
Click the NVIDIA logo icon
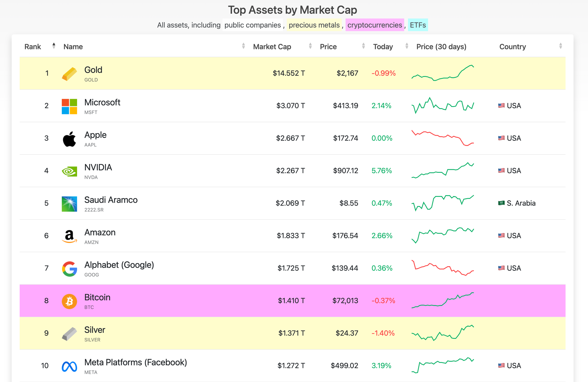(69, 171)
